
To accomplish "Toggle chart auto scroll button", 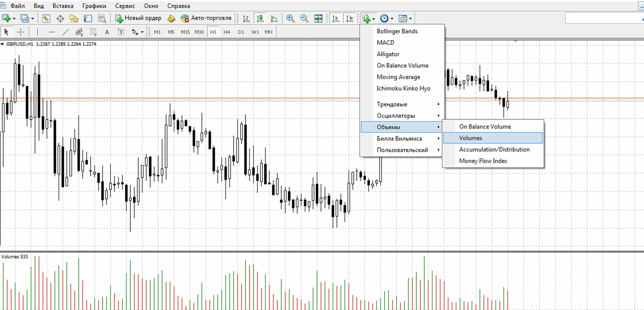I will click(335, 18).
